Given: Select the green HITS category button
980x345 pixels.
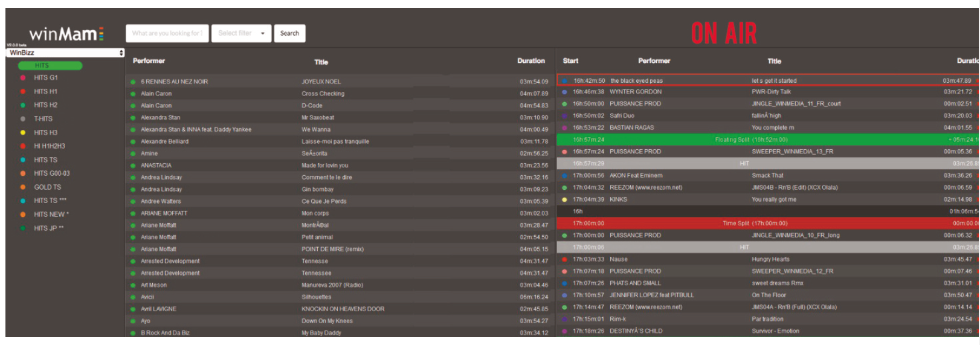Looking at the screenshot, I should pyautogui.click(x=50, y=65).
